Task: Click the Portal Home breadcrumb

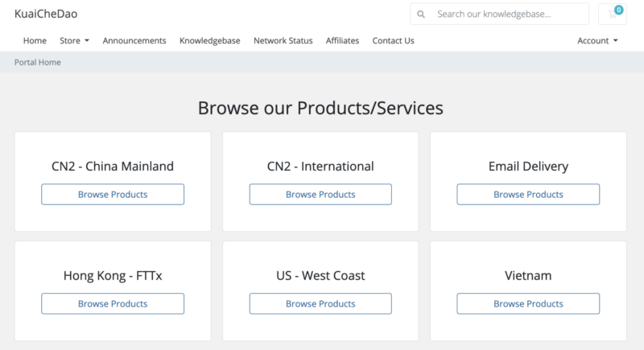Action: click(x=38, y=62)
